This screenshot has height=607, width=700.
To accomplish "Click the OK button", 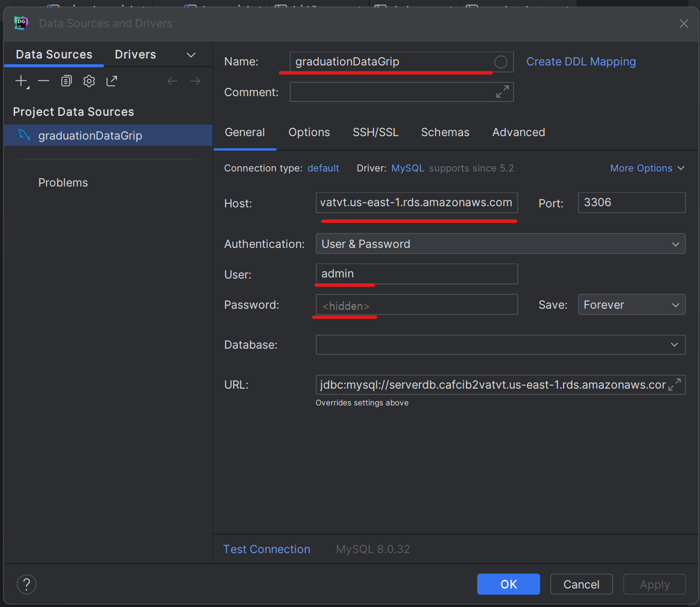I will click(508, 584).
